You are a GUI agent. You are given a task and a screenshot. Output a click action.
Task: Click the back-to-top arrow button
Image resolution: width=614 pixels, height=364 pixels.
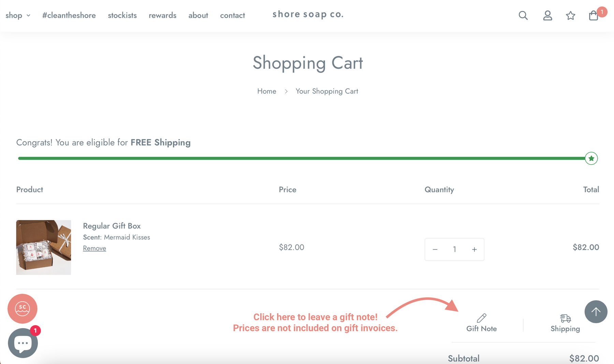click(596, 312)
